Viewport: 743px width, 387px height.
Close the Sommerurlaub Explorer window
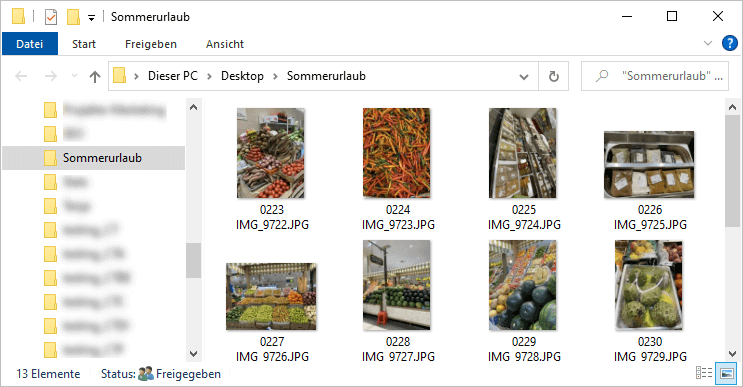point(717,17)
